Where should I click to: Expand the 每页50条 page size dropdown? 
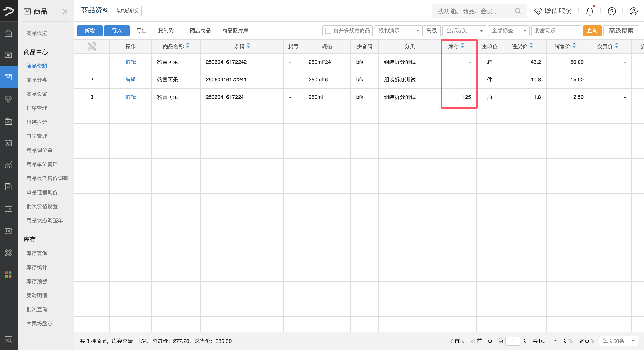(618, 341)
